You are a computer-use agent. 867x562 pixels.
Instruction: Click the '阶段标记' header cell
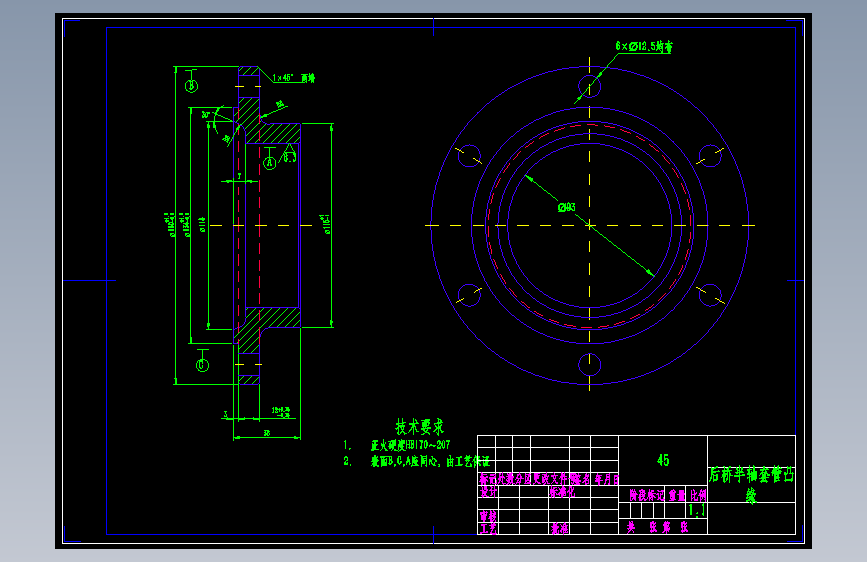coord(647,495)
